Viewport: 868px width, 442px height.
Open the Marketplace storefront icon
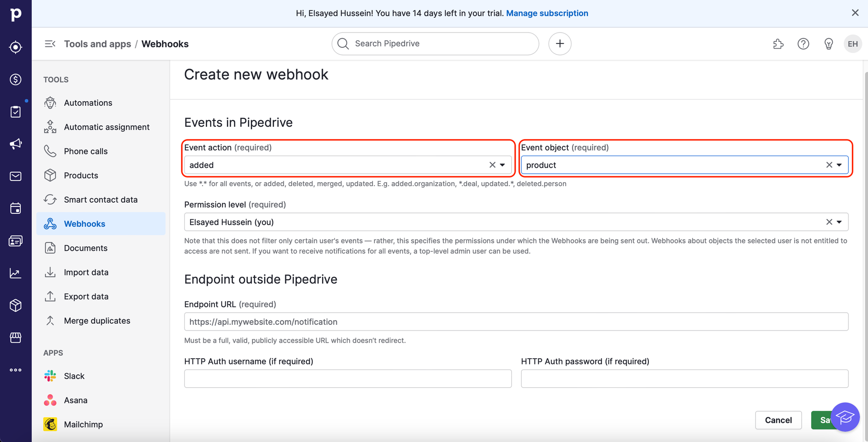point(16,337)
